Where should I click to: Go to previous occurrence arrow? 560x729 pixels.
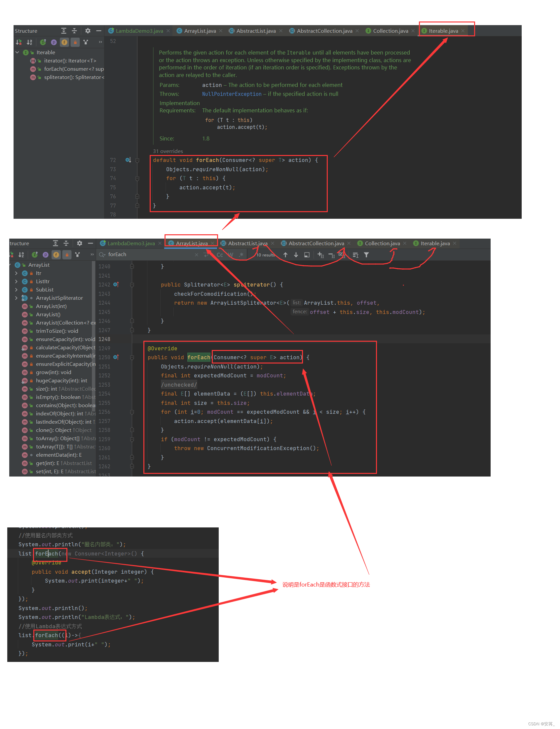(x=285, y=255)
